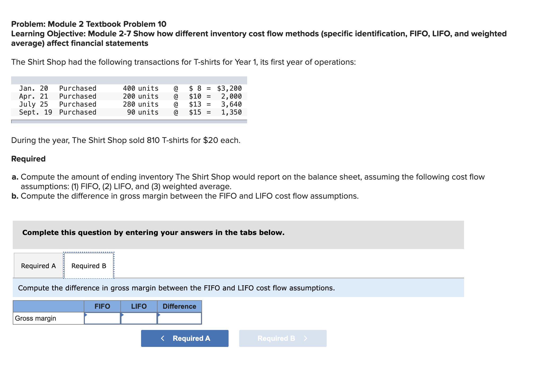Switch to the Required A tab
542x392 pixels.
coord(38,266)
